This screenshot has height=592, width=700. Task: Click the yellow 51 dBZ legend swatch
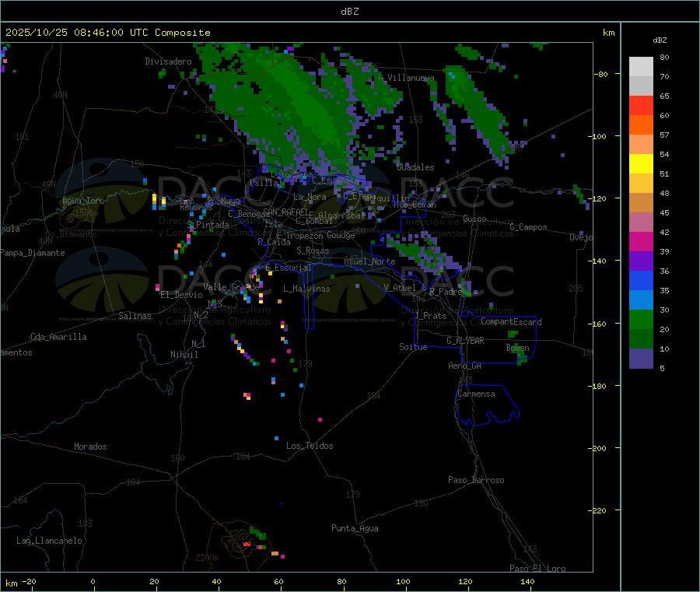(x=641, y=164)
